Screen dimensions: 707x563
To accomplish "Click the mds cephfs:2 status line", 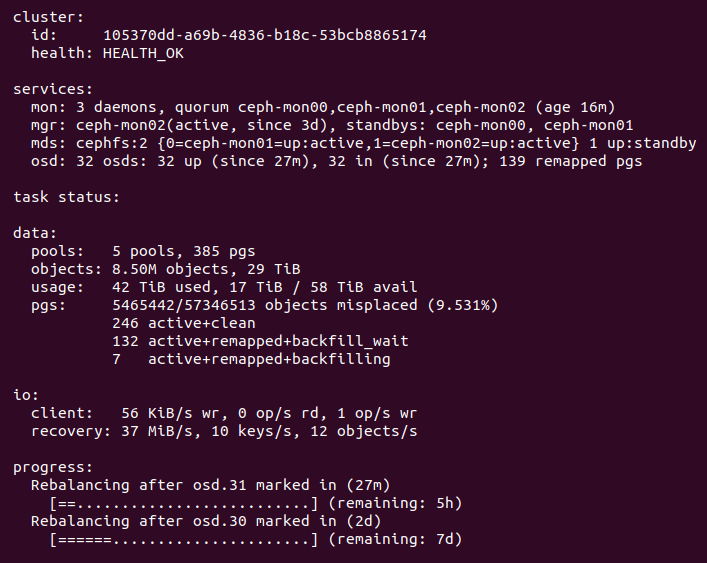I will [362, 143].
